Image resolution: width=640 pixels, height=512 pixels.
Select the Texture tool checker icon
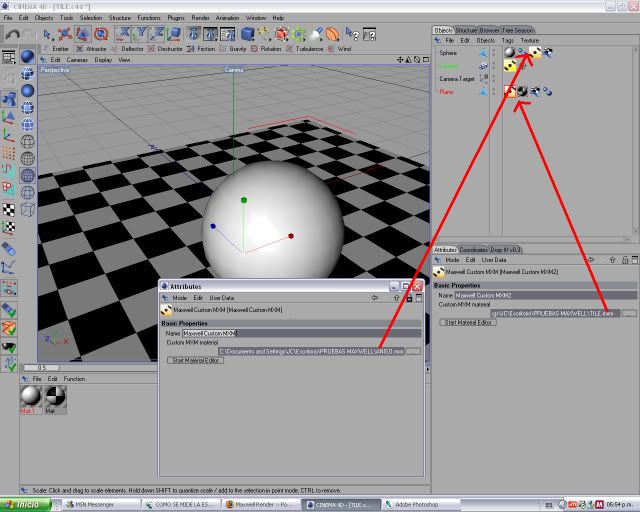9,209
